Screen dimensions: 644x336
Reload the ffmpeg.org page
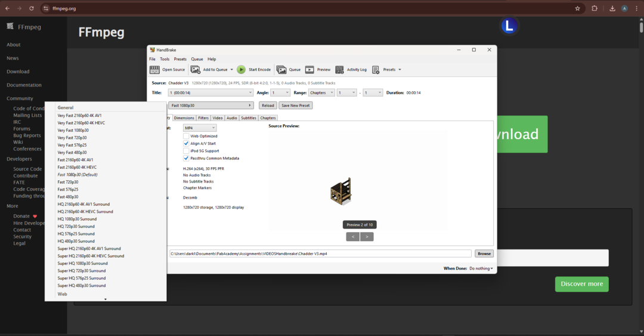tap(32, 8)
